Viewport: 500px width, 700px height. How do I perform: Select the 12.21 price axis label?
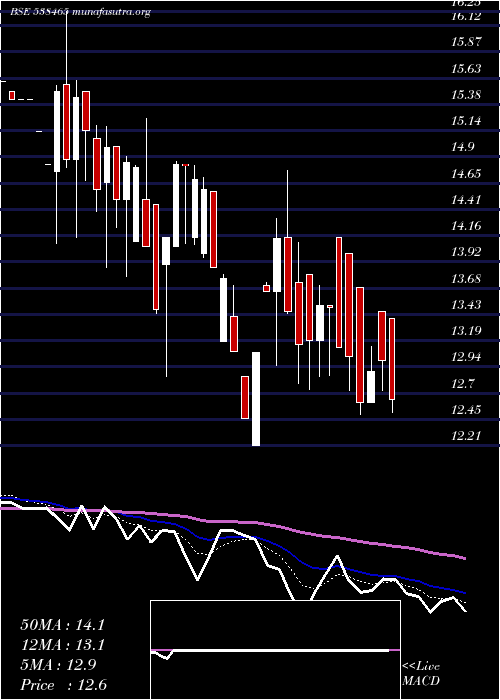(x=467, y=436)
